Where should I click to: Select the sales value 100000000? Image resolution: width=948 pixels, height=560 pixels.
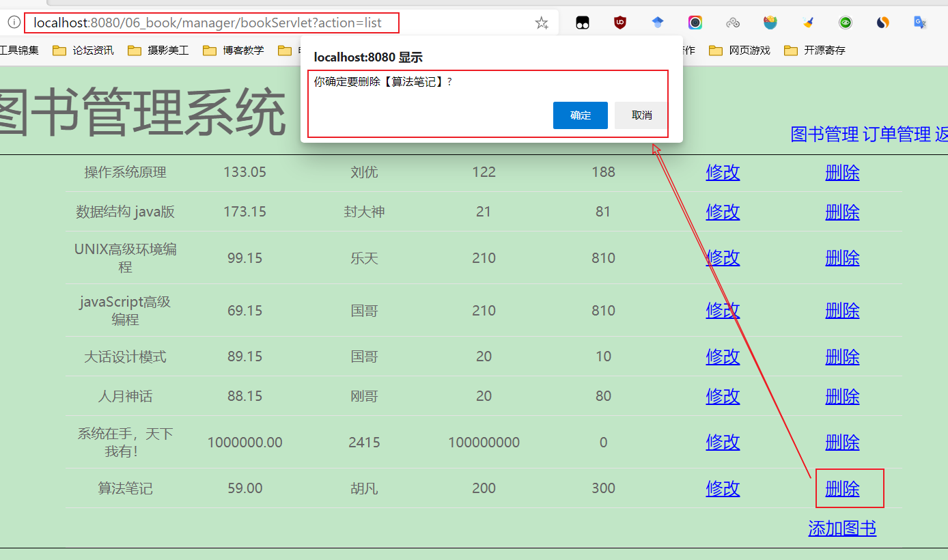484,443
